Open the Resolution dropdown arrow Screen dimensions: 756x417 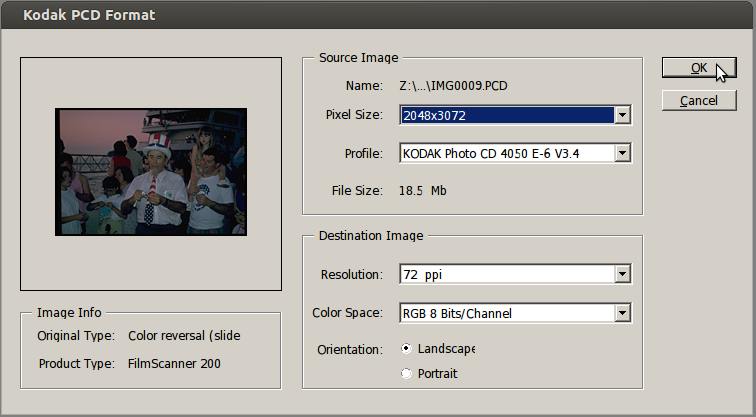click(x=622, y=273)
